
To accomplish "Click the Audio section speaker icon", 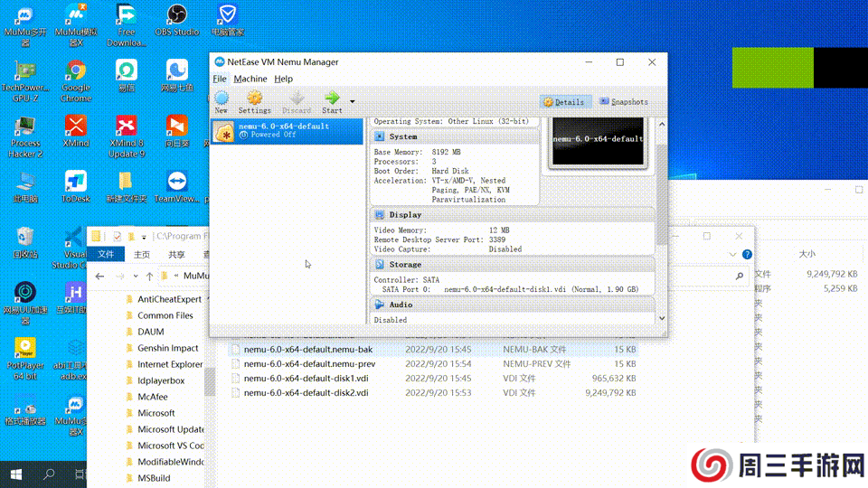I will (x=380, y=305).
